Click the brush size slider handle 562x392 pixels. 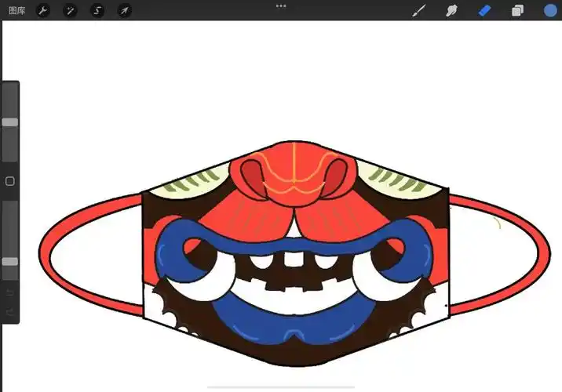(9, 122)
